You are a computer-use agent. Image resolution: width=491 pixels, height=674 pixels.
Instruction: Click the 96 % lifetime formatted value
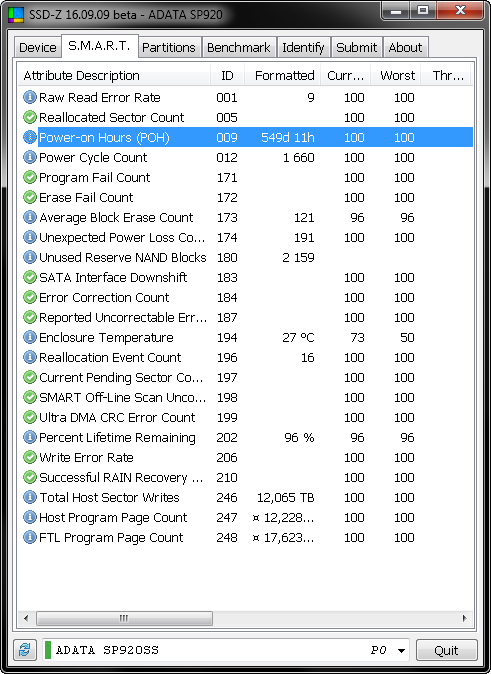[x=299, y=438]
